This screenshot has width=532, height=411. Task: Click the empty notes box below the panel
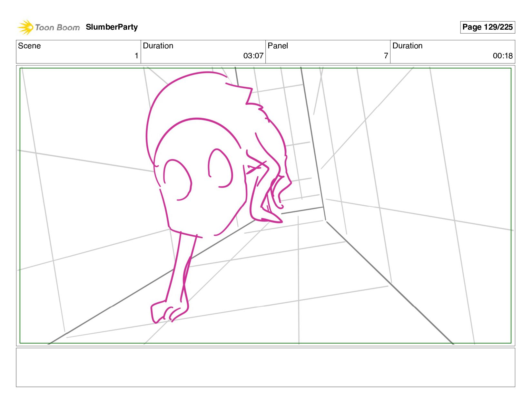click(x=265, y=367)
